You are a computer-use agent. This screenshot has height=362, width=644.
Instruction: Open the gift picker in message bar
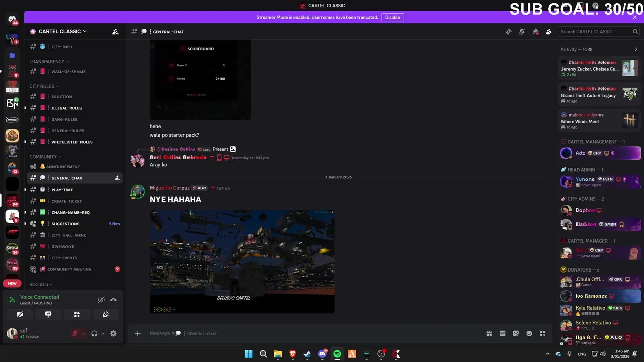click(489, 333)
